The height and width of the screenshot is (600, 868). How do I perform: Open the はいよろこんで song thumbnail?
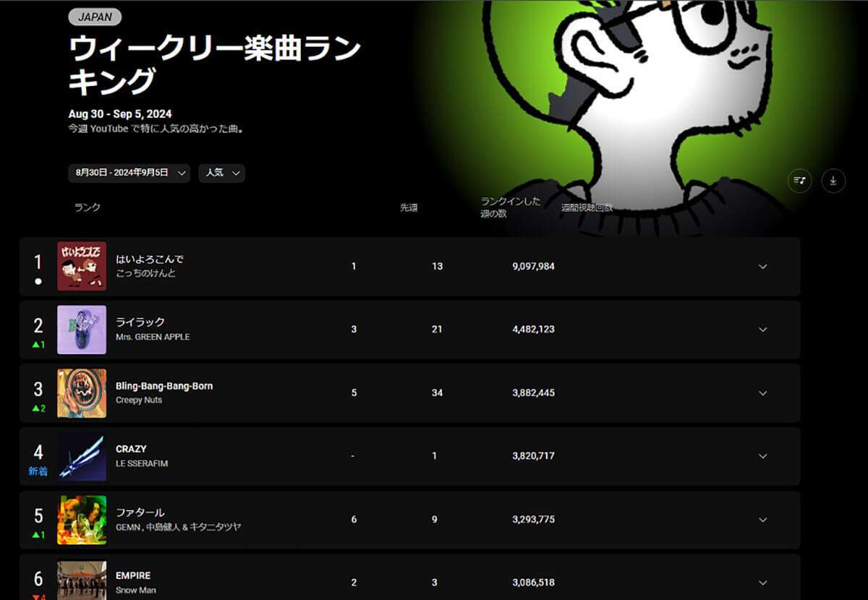[81, 267]
